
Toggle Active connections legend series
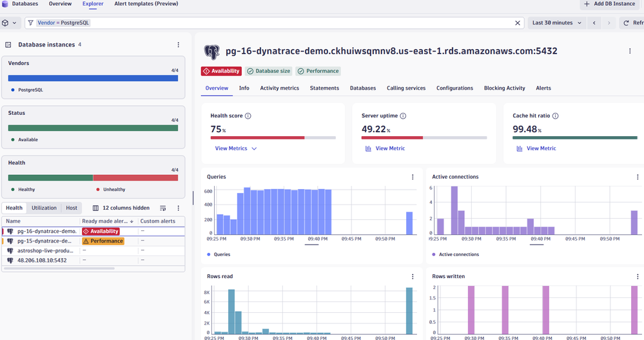pyautogui.click(x=456, y=254)
